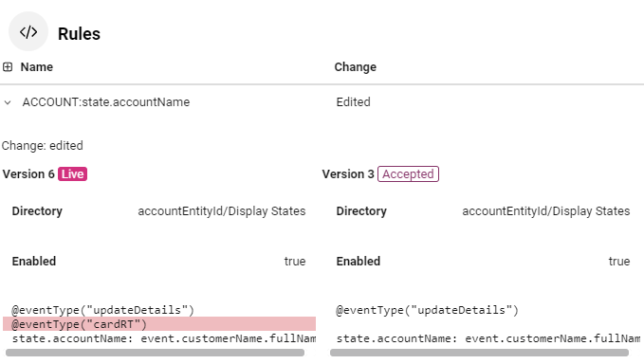Click the Edited change status cell
Viewport: 644px width, 364px height.
click(353, 102)
